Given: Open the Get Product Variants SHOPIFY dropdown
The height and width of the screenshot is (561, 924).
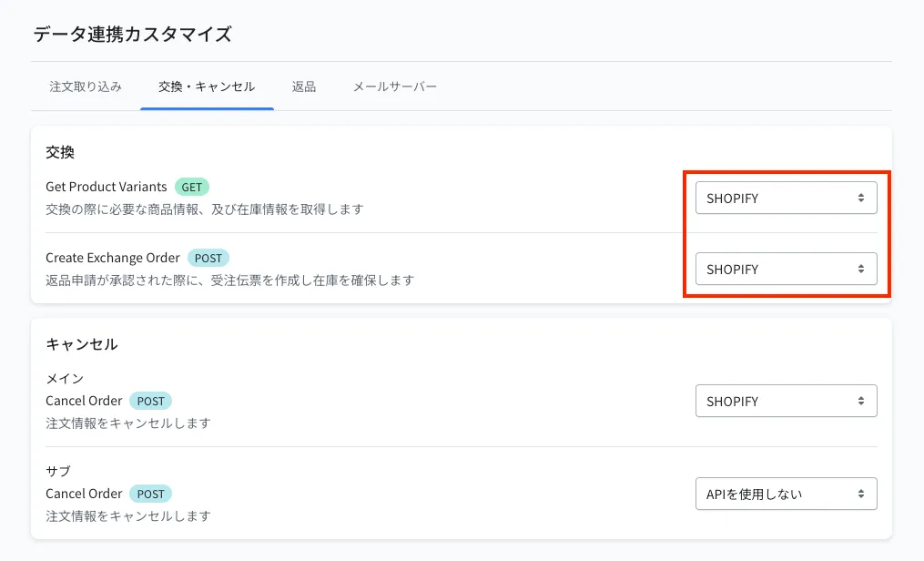Looking at the screenshot, I should click(787, 198).
